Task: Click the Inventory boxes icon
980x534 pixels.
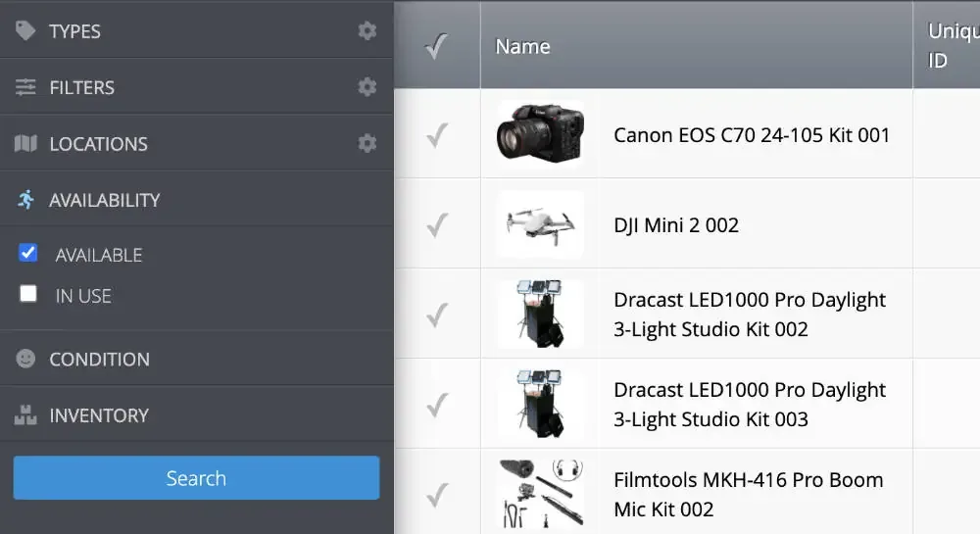Action: point(25,415)
